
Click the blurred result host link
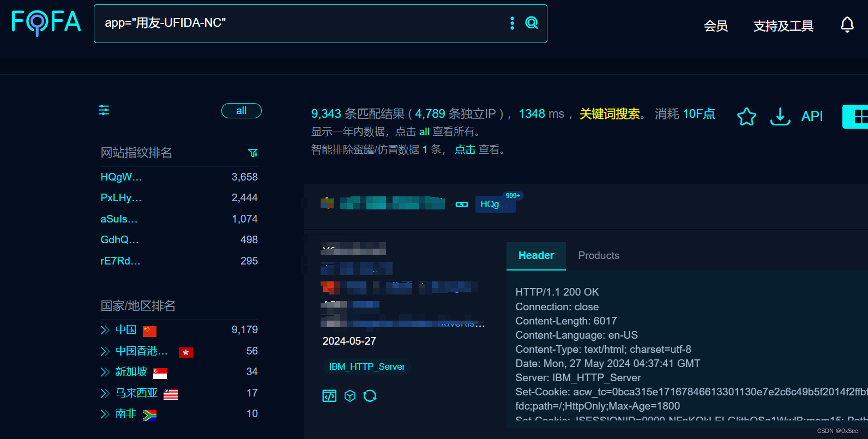coord(393,203)
